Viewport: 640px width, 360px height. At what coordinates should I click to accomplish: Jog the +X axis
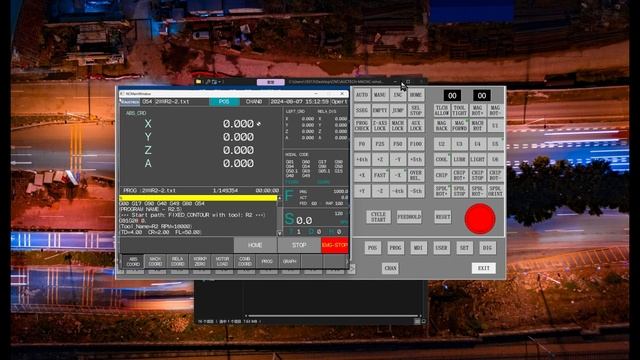pos(362,175)
